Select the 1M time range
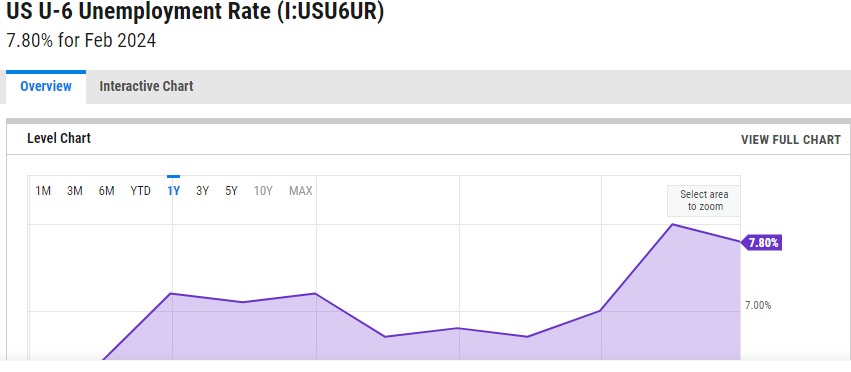 43,191
